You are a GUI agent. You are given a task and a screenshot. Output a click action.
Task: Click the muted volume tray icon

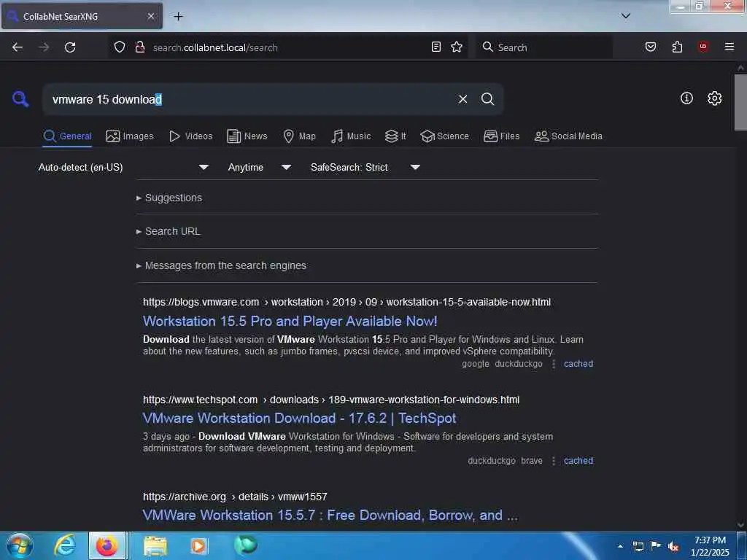(673, 547)
